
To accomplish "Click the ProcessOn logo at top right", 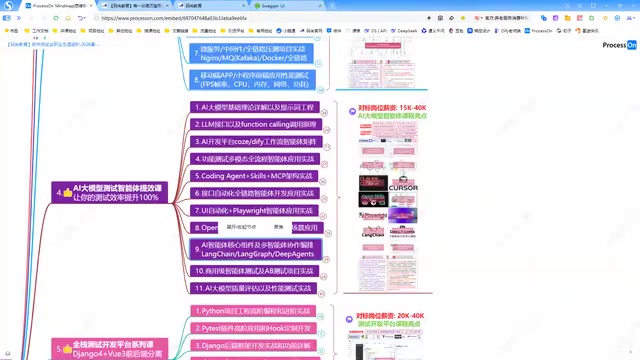I will (619, 45).
